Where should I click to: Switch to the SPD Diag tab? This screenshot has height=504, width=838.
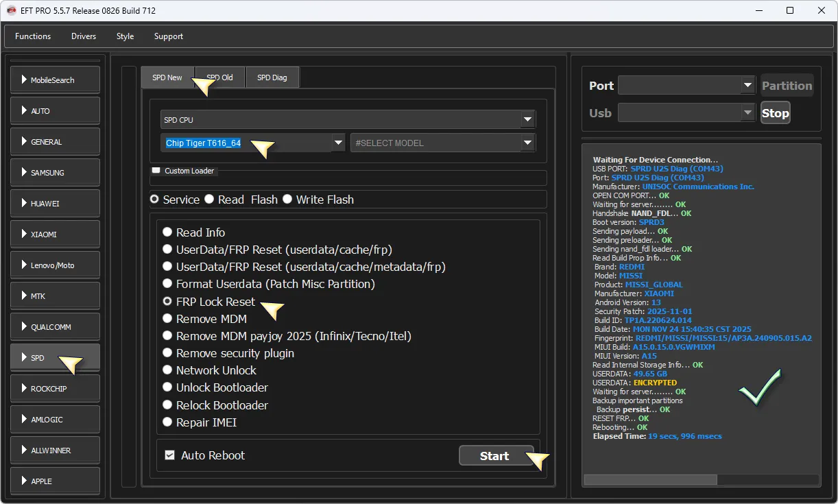(x=272, y=77)
